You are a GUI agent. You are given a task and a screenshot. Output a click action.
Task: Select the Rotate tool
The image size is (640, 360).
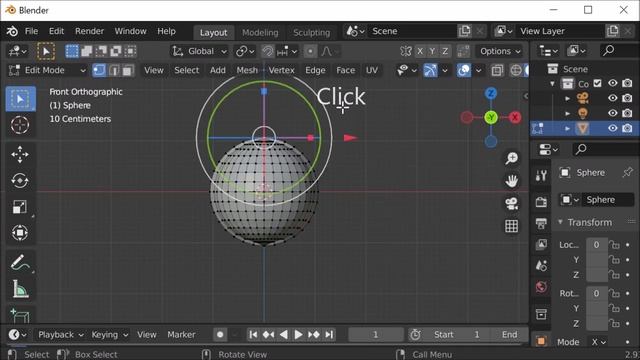point(20,181)
